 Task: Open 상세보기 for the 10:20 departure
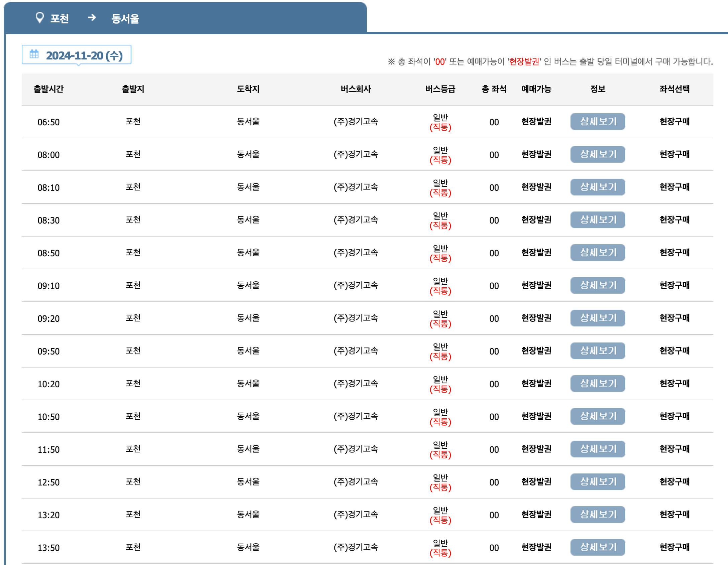click(x=598, y=384)
